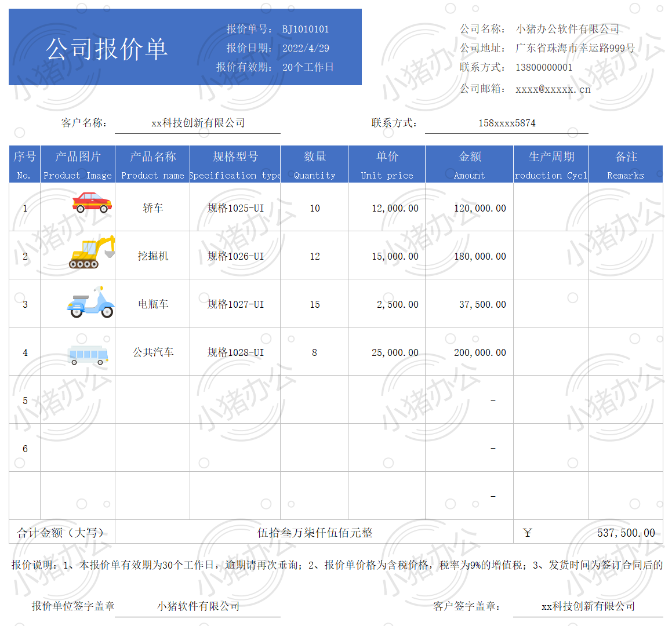Click customer signature field xx科技创新有限公司
672x626 pixels.
pos(588,606)
